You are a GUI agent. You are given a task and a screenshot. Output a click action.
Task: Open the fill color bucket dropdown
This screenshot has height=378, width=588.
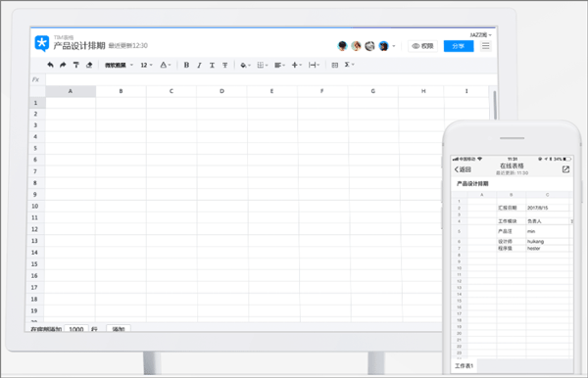[x=245, y=66]
